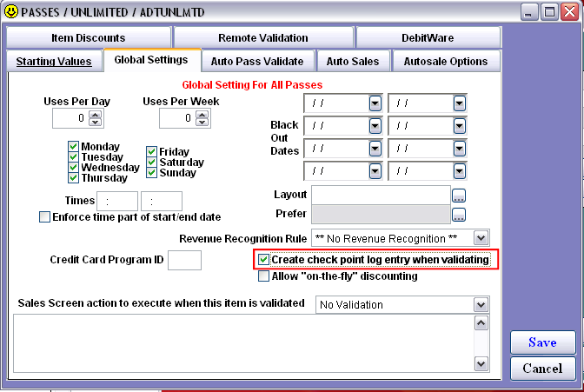Uncheck the Sunday checkbox
584x392 pixels.
[151, 172]
